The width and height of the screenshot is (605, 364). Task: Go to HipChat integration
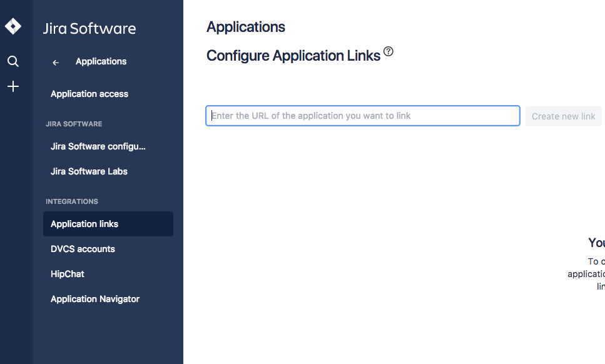[68, 274]
